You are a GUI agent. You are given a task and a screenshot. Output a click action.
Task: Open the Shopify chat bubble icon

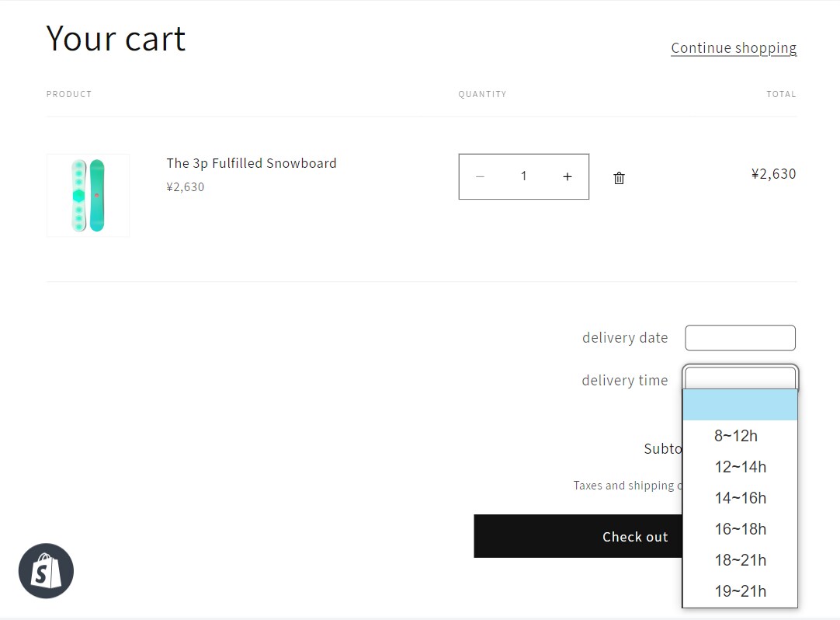pos(46,570)
